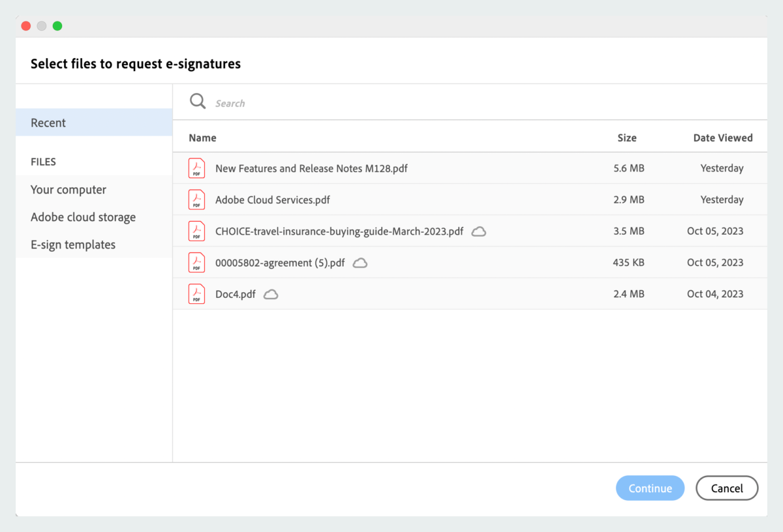Click PDF icon beside Adobe Cloud Services.pdf
Screen dimensions: 783x532
tap(196, 199)
